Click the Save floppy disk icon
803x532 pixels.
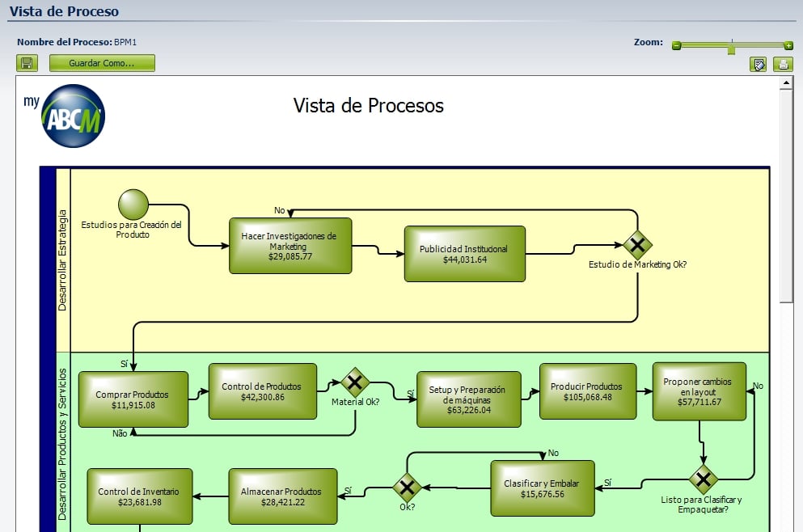(27, 64)
